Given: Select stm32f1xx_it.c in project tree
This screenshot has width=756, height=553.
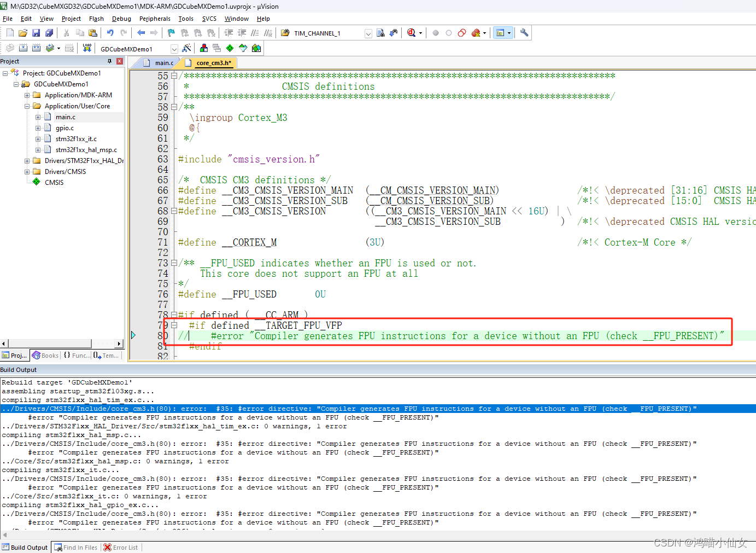Looking at the screenshot, I should point(76,139).
